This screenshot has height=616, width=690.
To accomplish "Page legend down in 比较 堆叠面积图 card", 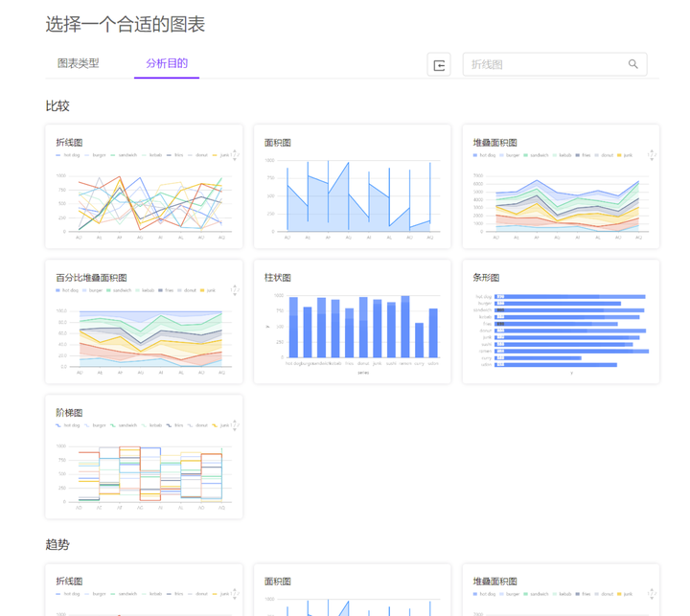I will pos(652,160).
